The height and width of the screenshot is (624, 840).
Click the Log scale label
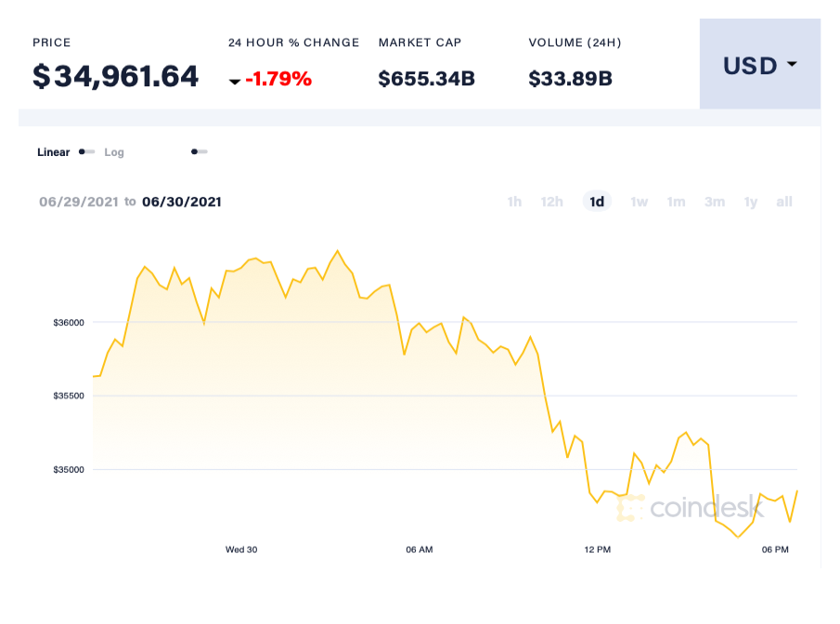(114, 152)
